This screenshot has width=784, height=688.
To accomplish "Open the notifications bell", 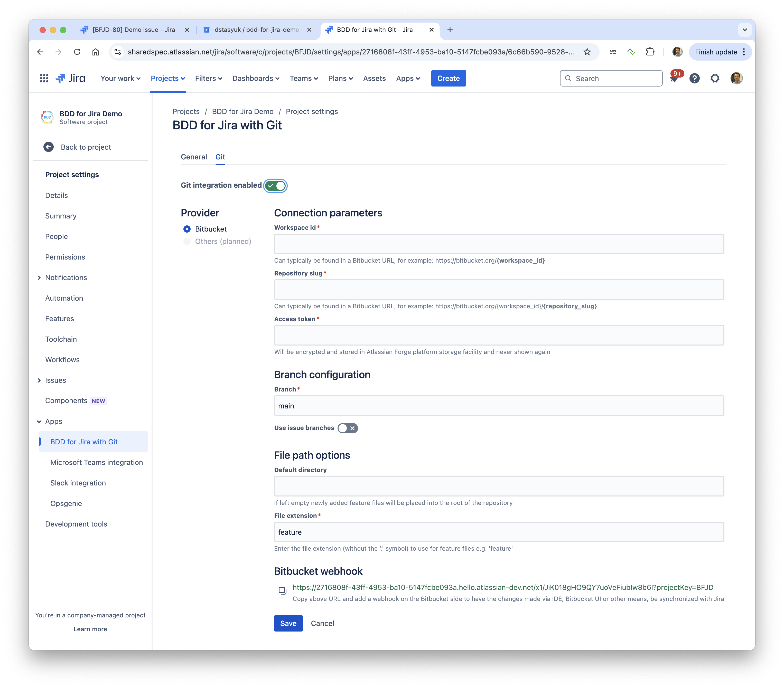I will (674, 79).
